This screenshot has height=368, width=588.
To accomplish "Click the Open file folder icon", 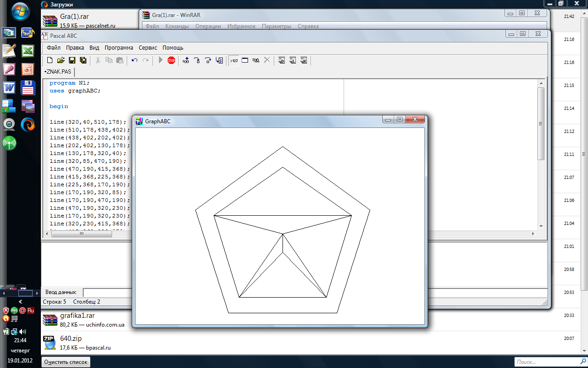I will pos(61,60).
